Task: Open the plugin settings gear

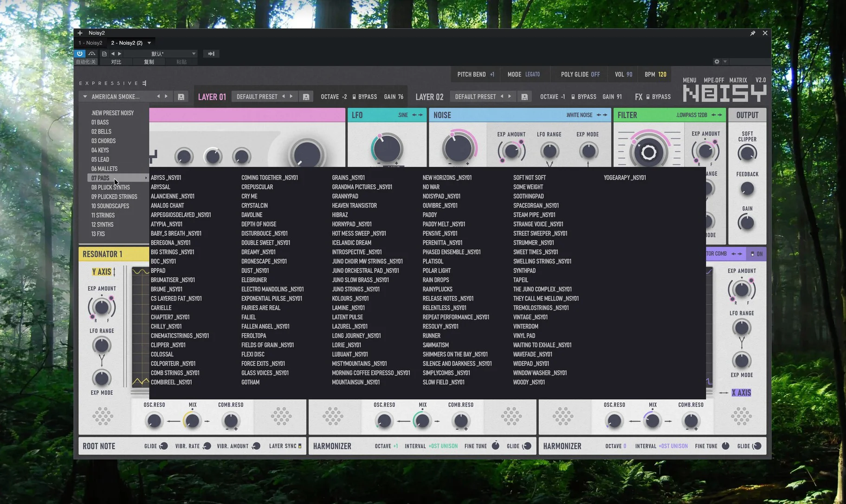Action: click(x=717, y=62)
